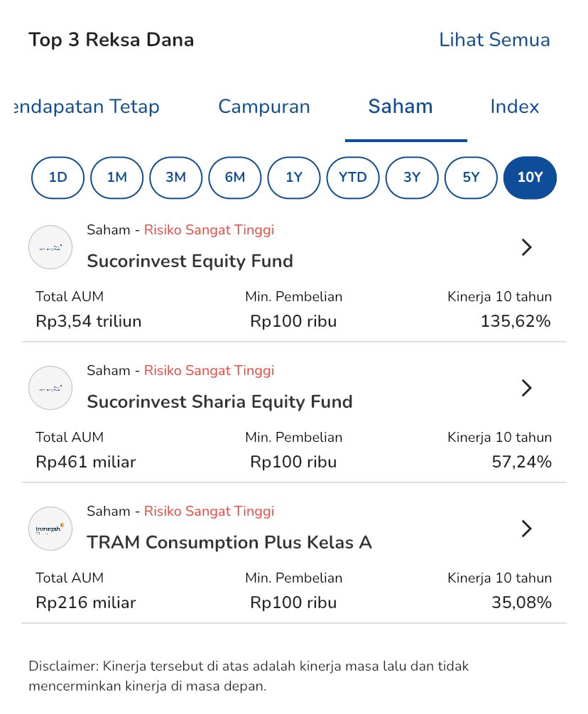Choose the 6M period chip

click(x=234, y=177)
